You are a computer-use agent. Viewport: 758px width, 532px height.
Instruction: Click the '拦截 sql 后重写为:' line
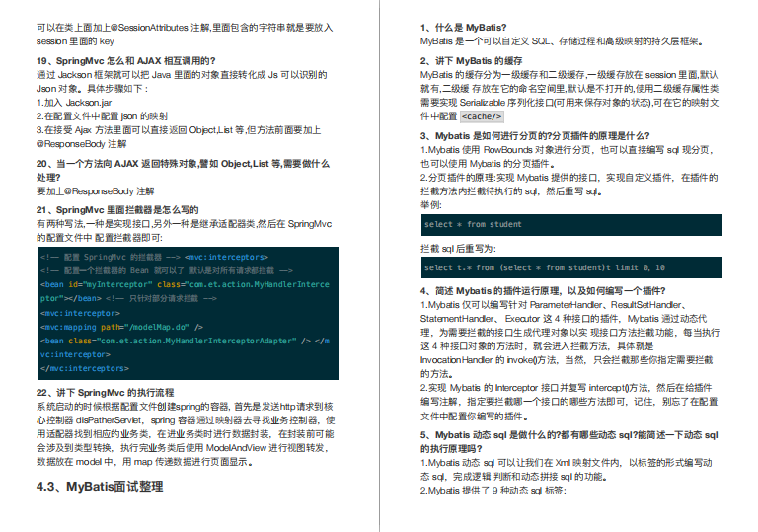tap(458, 249)
